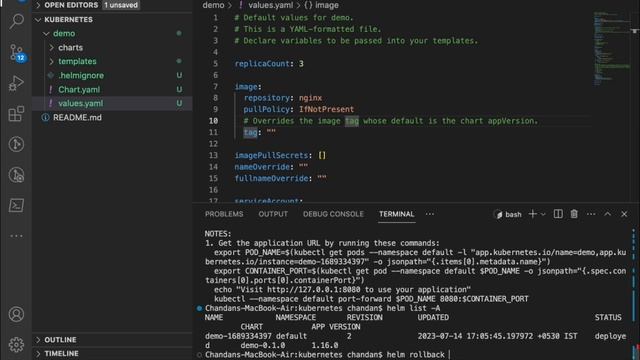Click demo-1689334397 release name in terminal
Viewport: 640px width, 360px height.
(238, 336)
